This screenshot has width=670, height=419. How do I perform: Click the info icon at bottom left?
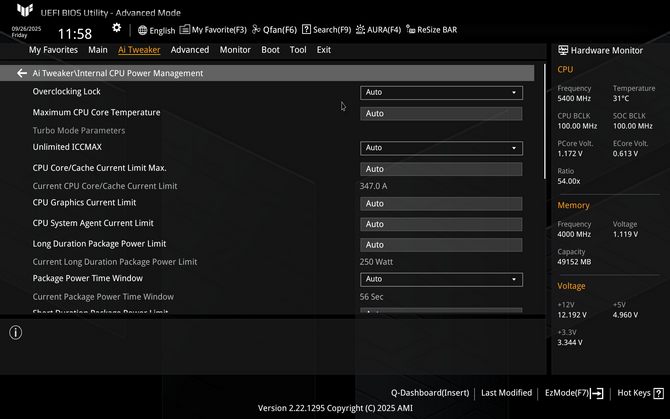pos(15,333)
